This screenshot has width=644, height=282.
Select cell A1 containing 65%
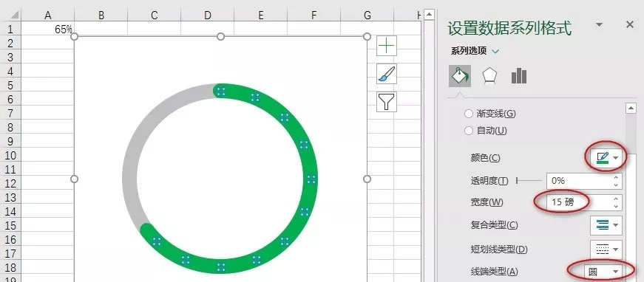(47, 29)
